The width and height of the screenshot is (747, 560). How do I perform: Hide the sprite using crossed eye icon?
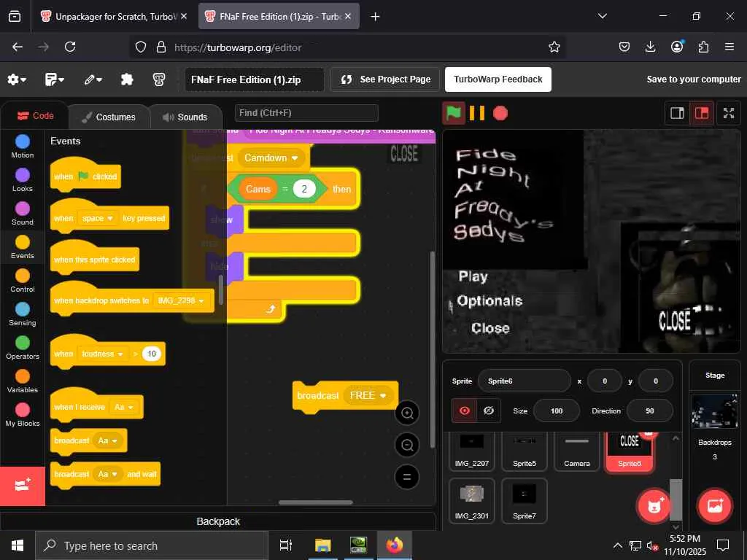pyautogui.click(x=489, y=411)
